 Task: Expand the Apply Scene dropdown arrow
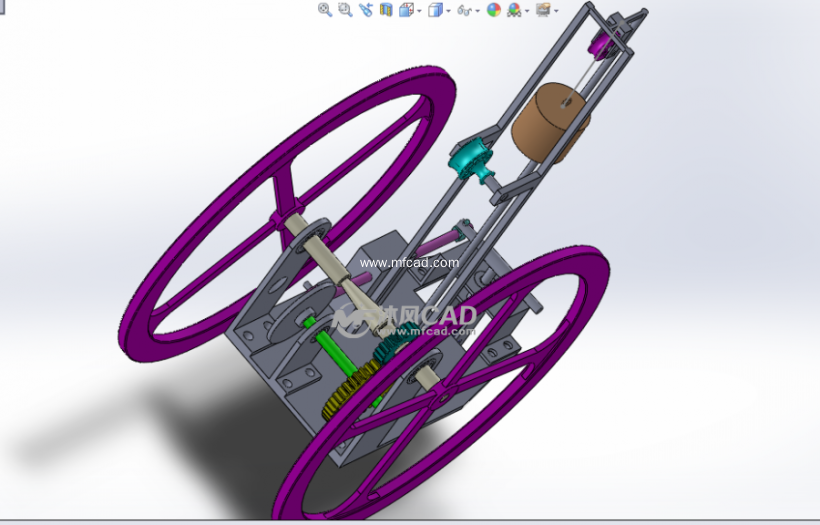pyautogui.click(x=527, y=10)
